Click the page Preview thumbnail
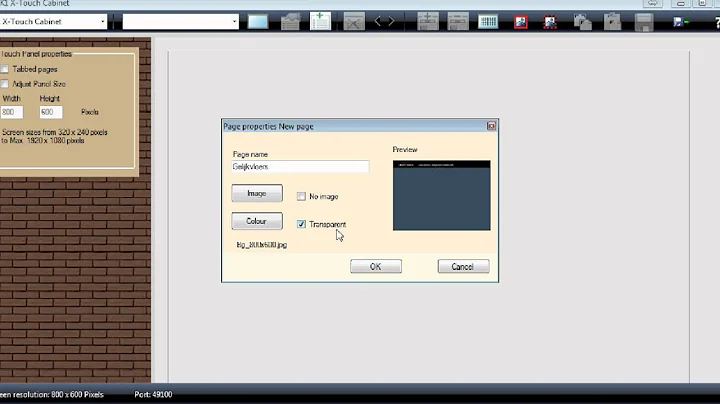The height and width of the screenshot is (404, 720). [441, 195]
